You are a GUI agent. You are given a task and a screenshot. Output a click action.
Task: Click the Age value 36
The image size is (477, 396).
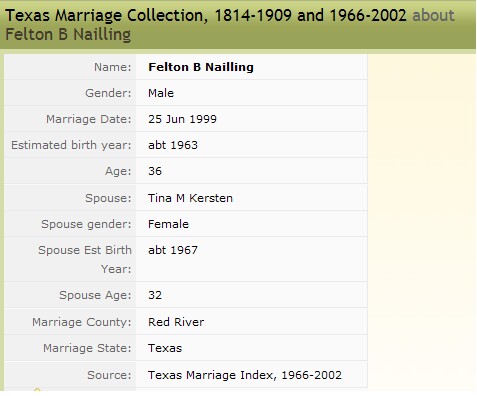155,171
